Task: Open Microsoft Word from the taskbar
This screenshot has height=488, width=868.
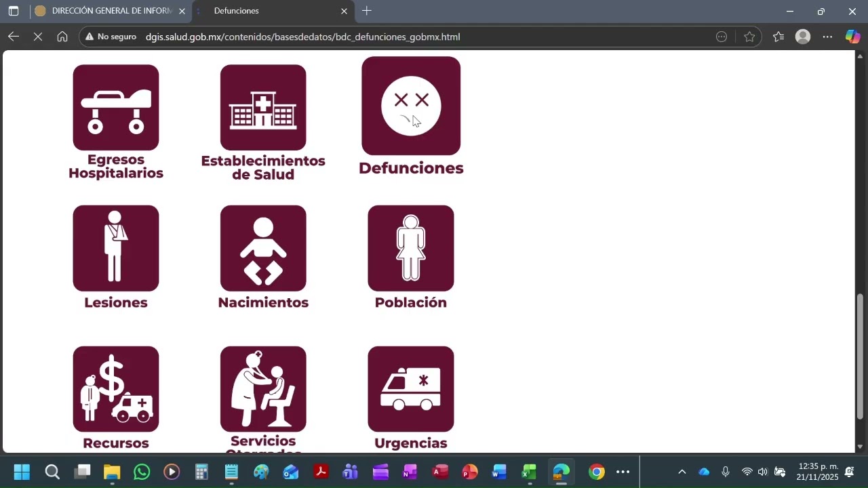Action: point(500,472)
